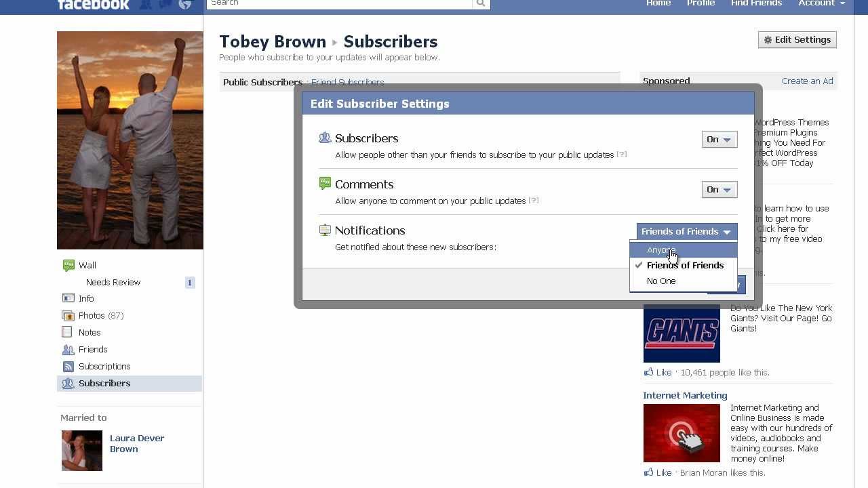Image resolution: width=868 pixels, height=488 pixels.
Task: Click the Info card icon in sidebar
Action: point(68,298)
